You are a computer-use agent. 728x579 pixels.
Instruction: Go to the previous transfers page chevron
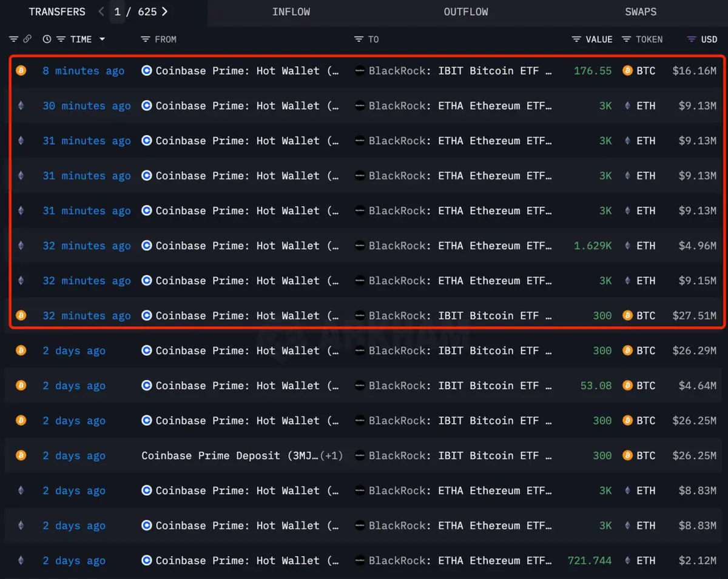click(x=101, y=12)
